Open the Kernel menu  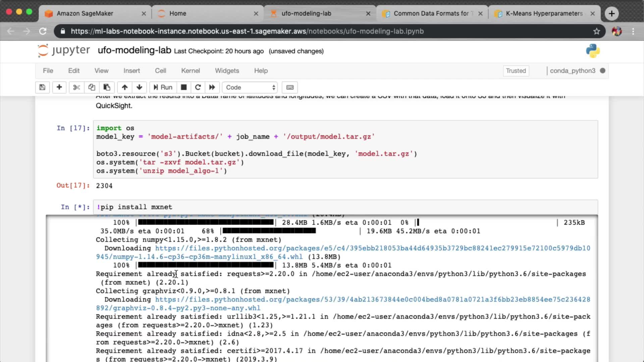pos(190,71)
